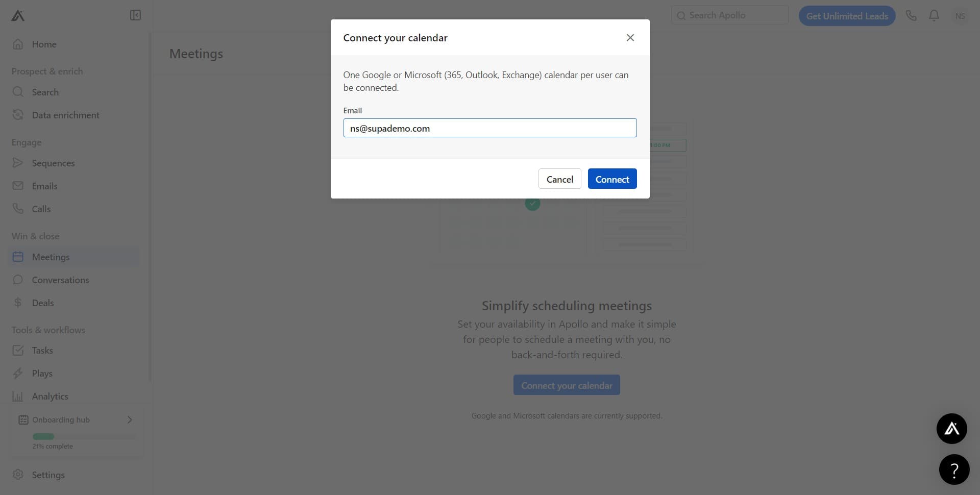Open the notifications bell
This screenshot has height=495, width=980.
934,15
